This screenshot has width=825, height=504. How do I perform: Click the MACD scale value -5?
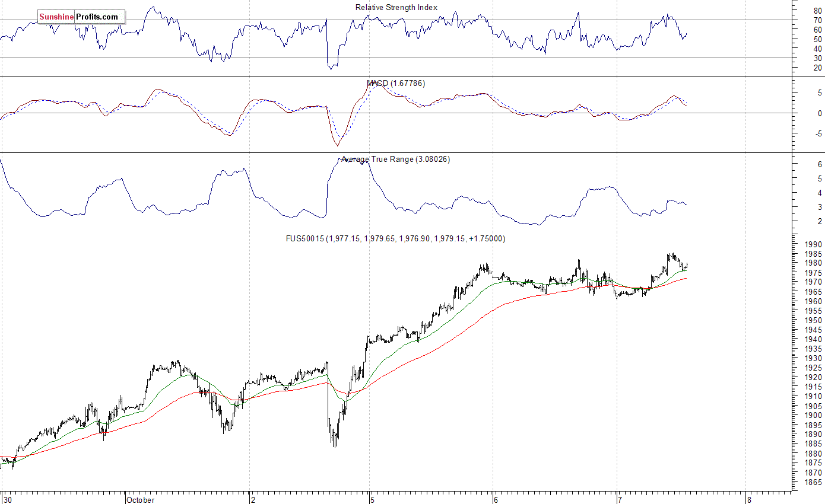tap(818, 134)
